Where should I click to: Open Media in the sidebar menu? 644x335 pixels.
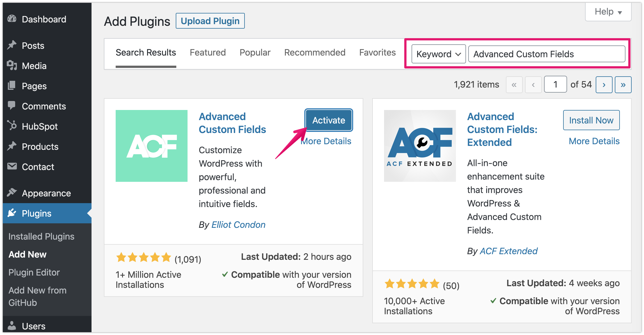pos(47,66)
